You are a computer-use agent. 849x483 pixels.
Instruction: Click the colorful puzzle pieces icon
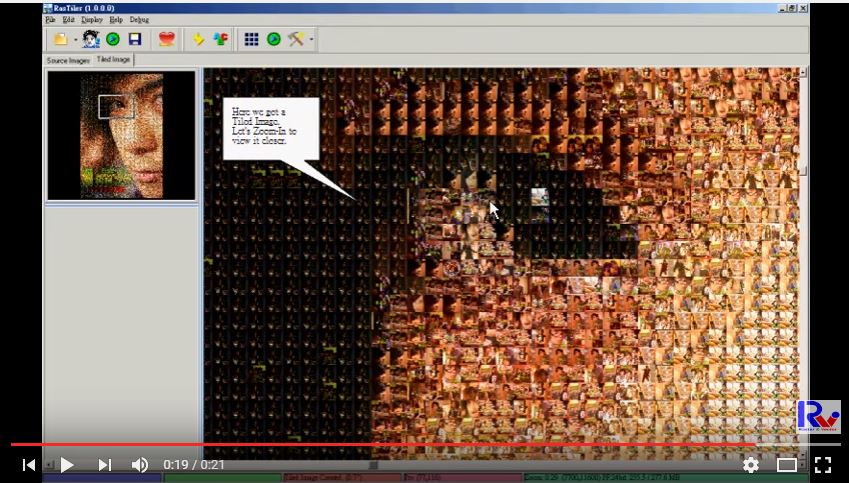click(x=220, y=39)
